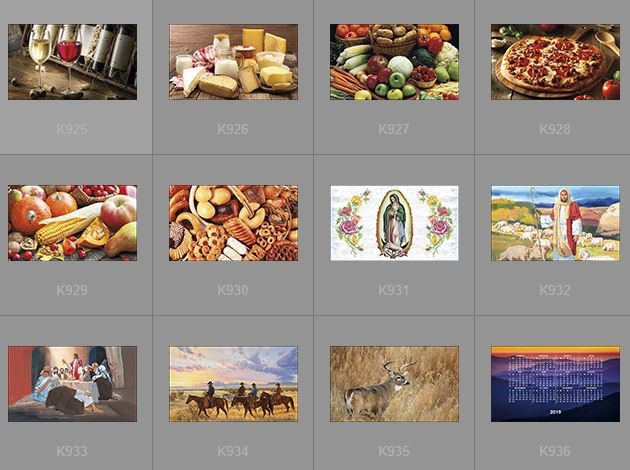Open the pepperoni pizza thumbnail
Screen dimensions: 630x470
click(555, 62)
